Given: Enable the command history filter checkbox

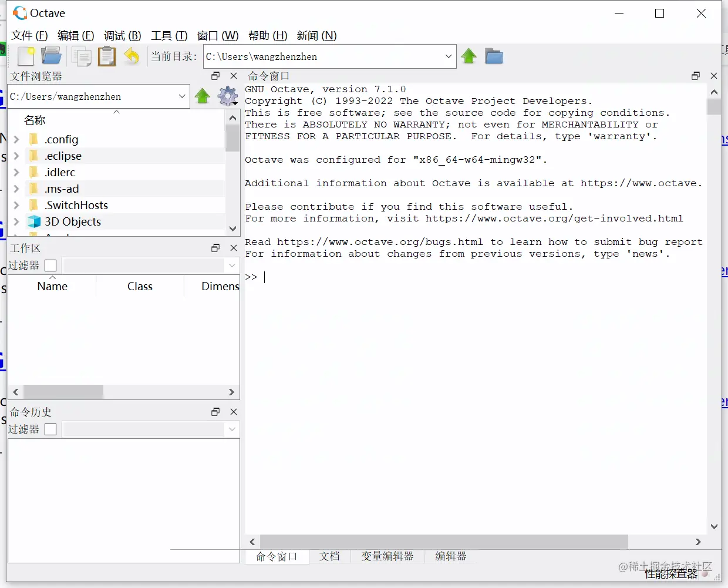Looking at the screenshot, I should [50, 429].
